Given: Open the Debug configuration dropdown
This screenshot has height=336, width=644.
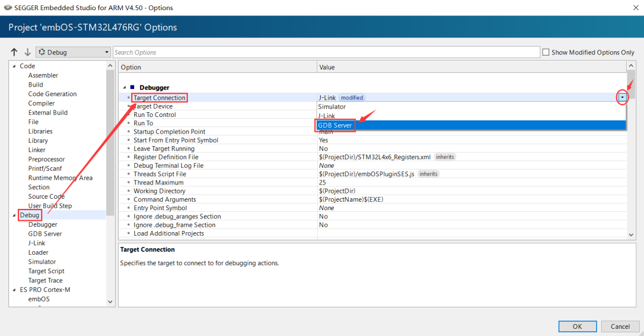Looking at the screenshot, I should [x=73, y=53].
